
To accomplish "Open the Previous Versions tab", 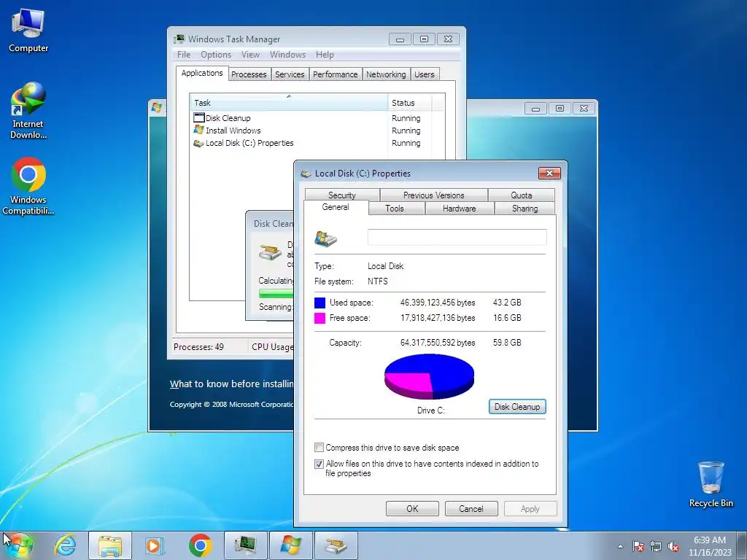I will pos(433,195).
